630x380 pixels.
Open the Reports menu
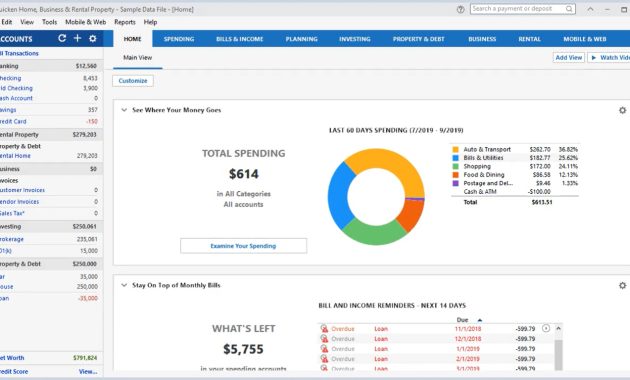(x=125, y=22)
